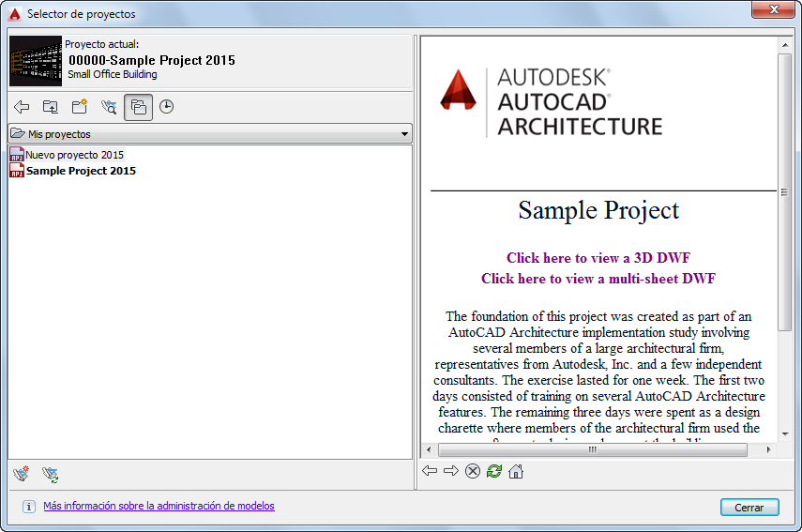Click here to view a multi-sheet DWF
The height and width of the screenshot is (532, 802).
tap(598, 279)
